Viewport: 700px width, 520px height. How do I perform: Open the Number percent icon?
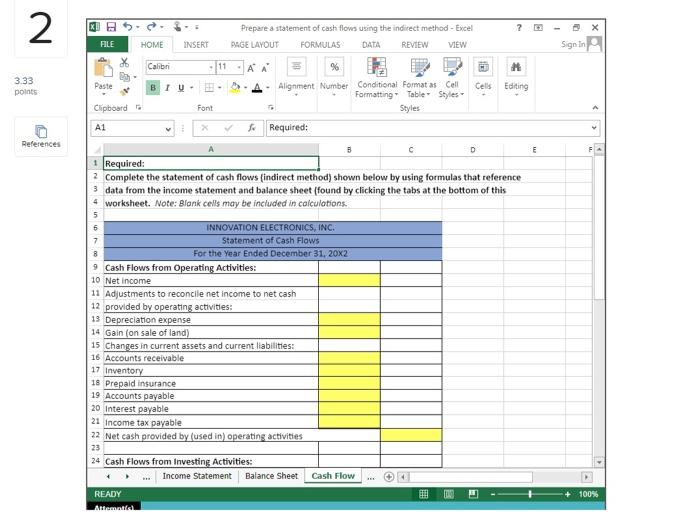pyautogui.click(x=334, y=67)
